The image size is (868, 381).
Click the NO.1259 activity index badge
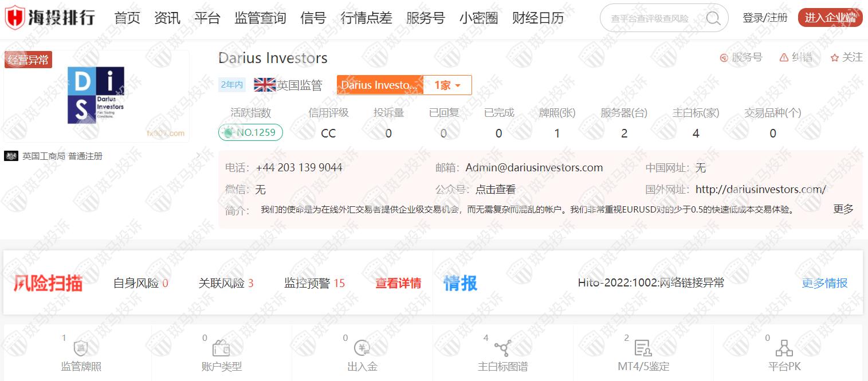click(x=250, y=132)
